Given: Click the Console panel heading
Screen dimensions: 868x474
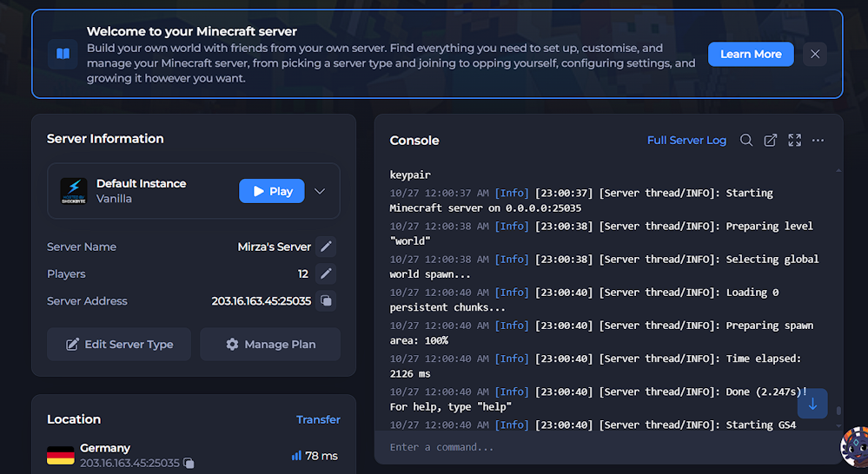Looking at the screenshot, I should (x=414, y=141).
